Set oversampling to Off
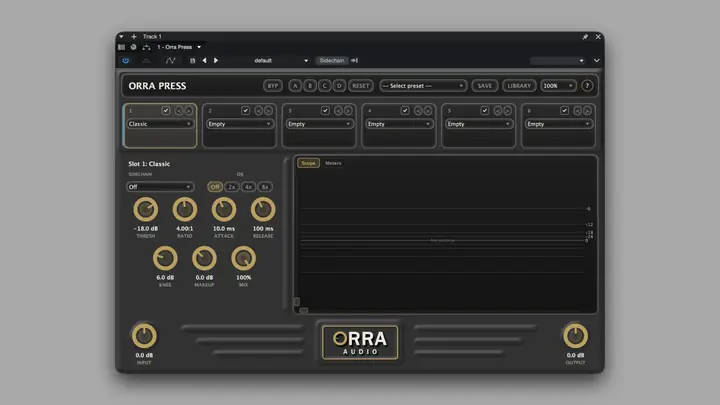This screenshot has width=720, height=405. pos(215,187)
